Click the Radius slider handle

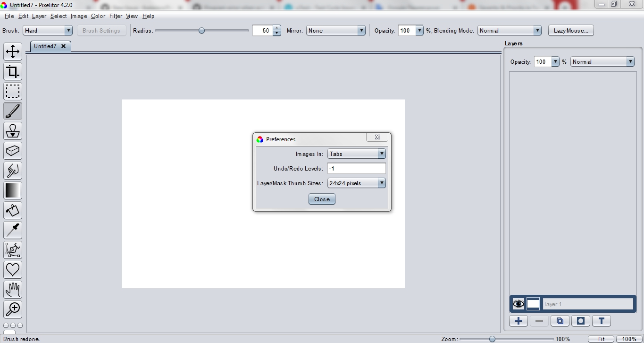click(x=201, y=31)
